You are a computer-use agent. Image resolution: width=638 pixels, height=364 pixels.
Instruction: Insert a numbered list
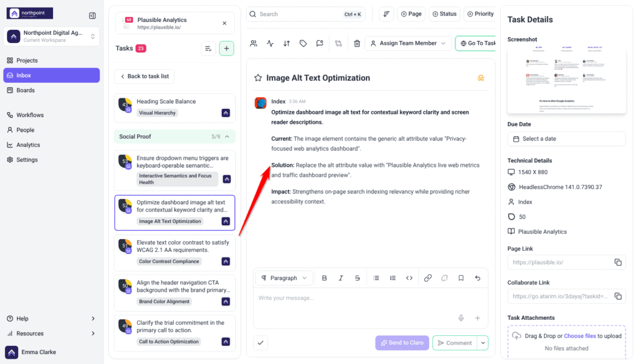tap(393, 278)
